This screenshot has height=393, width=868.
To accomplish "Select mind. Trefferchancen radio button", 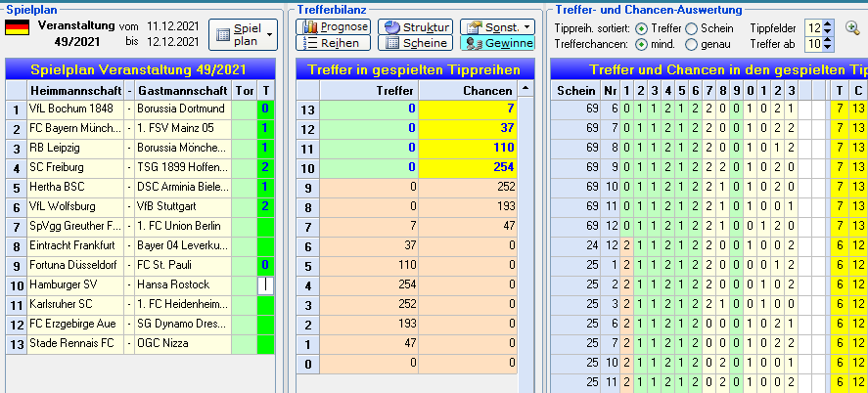I will tap(641, 44).
